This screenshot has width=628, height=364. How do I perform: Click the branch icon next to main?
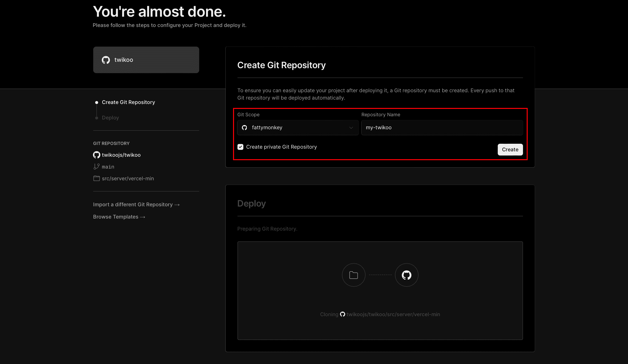tap(96, 167)
